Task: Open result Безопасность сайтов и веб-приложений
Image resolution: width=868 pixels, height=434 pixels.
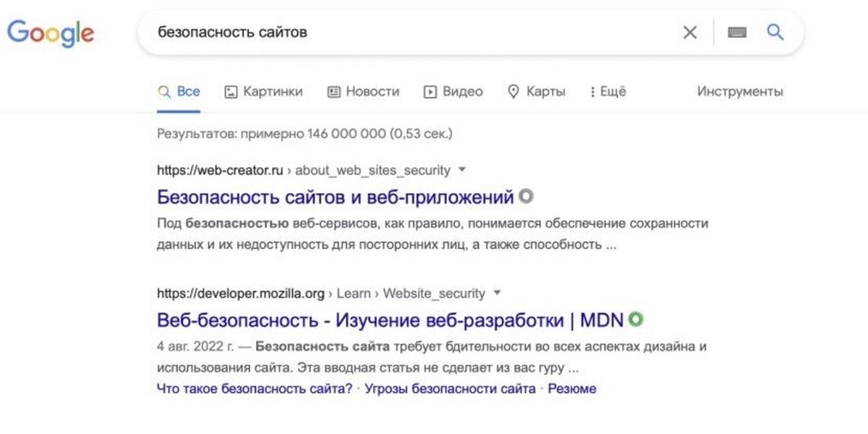Action: (x=335, y=196)
